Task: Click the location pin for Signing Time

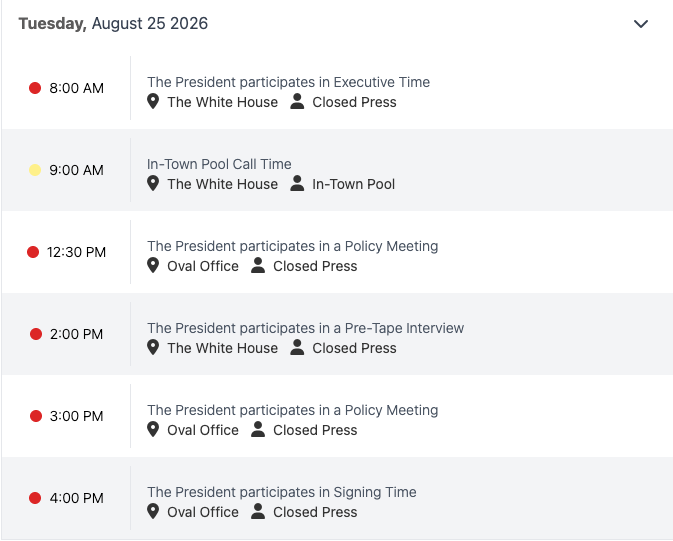Action: tap(153, 512)
